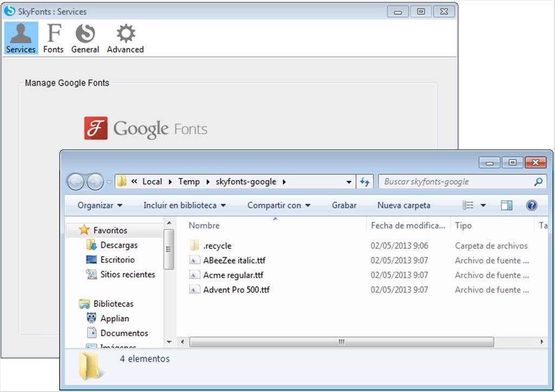
Task: Click the magnifying glass search icon
Action: click(538, 182)
